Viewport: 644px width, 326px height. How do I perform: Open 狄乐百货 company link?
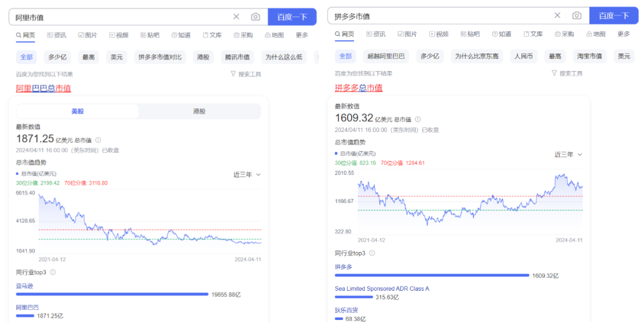pos(346,310)
